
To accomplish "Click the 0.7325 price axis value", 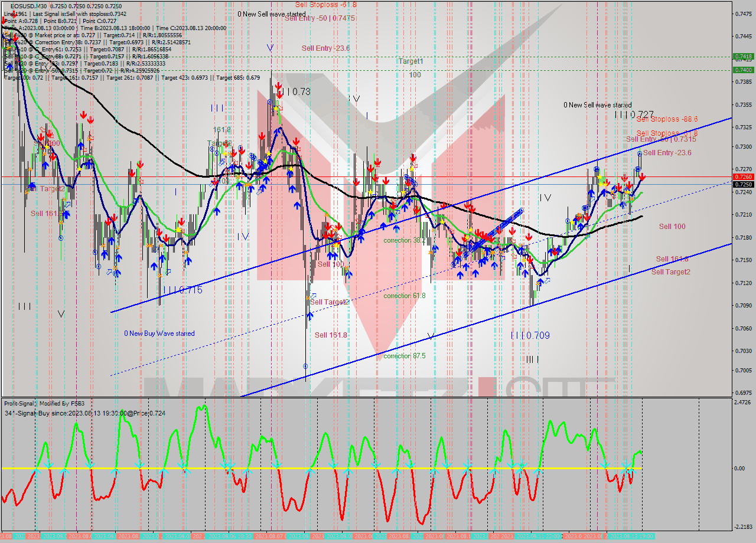I will click(x=744, y=127).
